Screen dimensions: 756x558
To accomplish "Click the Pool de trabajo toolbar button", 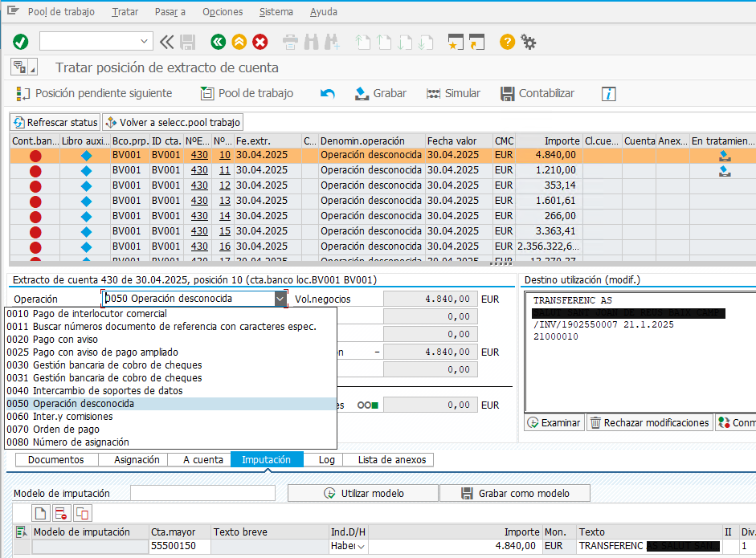I will pos(247,93).
